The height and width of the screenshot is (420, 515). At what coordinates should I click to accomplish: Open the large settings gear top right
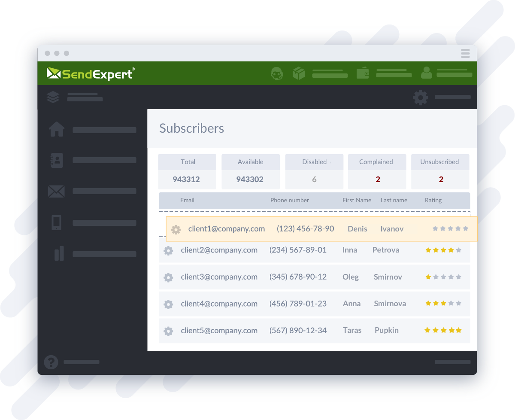tap(420, 97)
